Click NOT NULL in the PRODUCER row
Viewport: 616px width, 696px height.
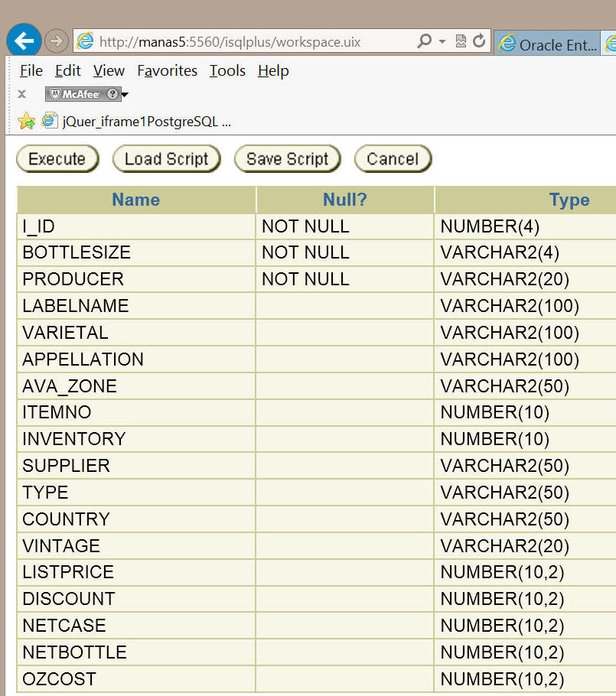[x=305, y=279]
